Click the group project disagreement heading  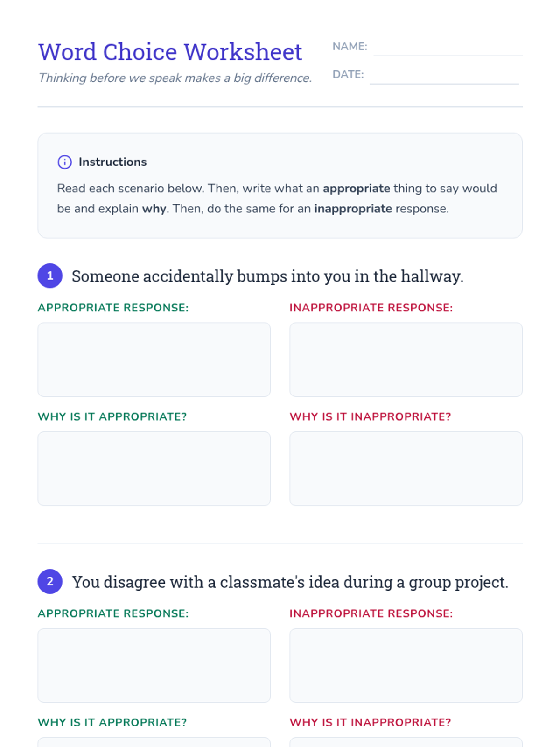290,582
